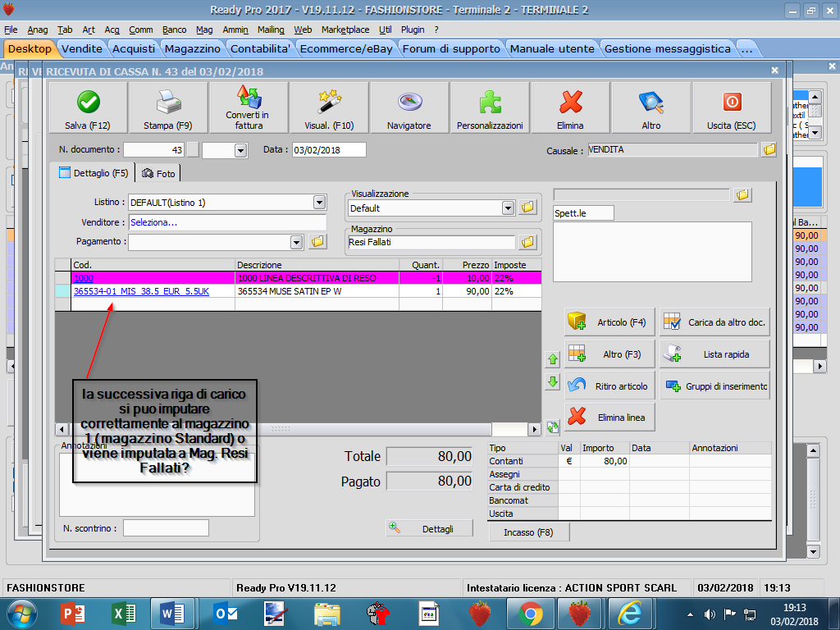Viewport: 840px width, 630px height.
Task: Click Stampa (F9) printer button
Action: [x=168, y=107]
